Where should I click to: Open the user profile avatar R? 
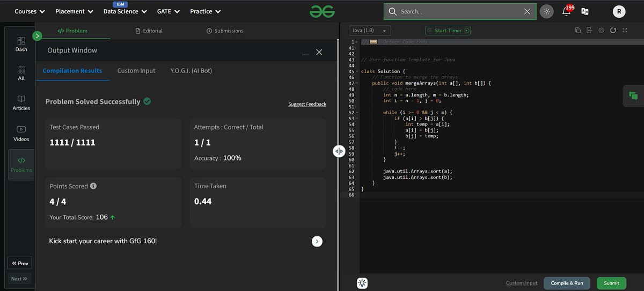pyautogui.click(x=619, y=11)
